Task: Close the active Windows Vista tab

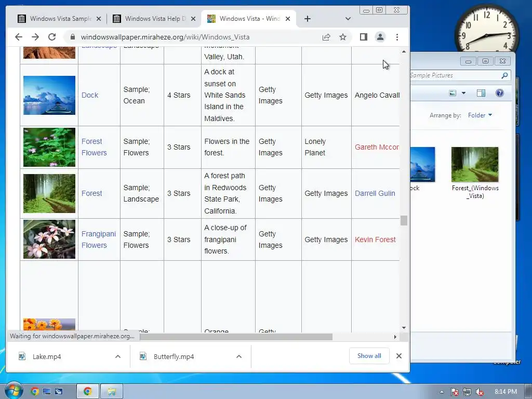Action: 288,19
